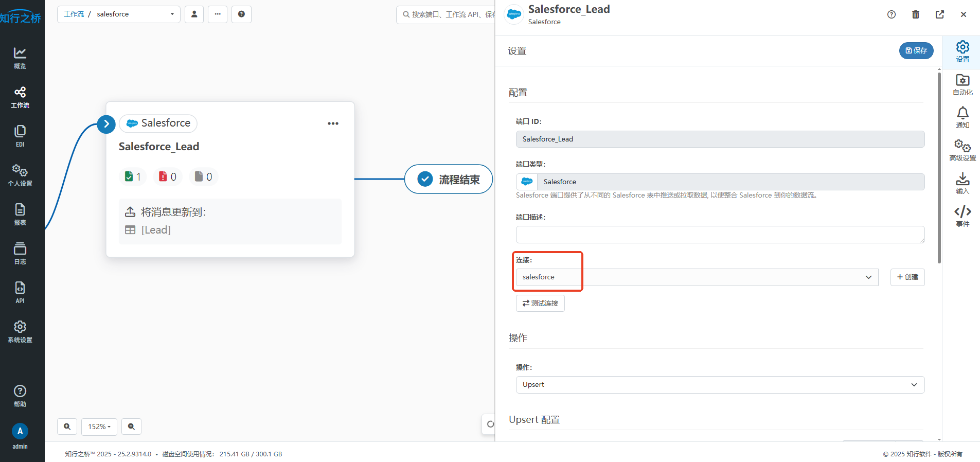Switch to the 自动化 automation tab

962,85
